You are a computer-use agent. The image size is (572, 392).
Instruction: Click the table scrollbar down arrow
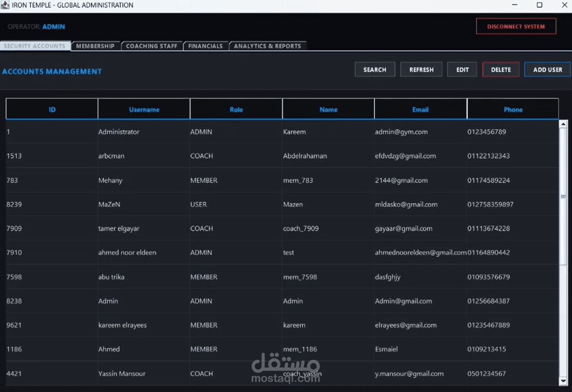point(563,381)
